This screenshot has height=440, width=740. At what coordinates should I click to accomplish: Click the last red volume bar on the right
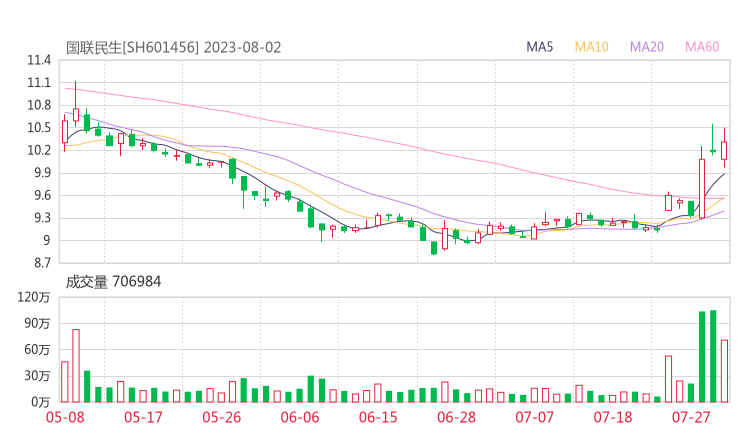click(724, 371)
